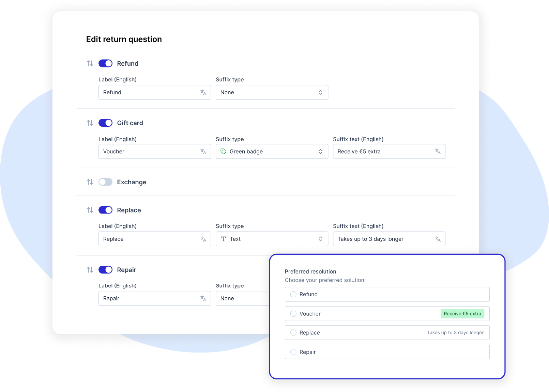
Task: Edit the Receive €5 extra suffix text field
Action: pos(389,152)
